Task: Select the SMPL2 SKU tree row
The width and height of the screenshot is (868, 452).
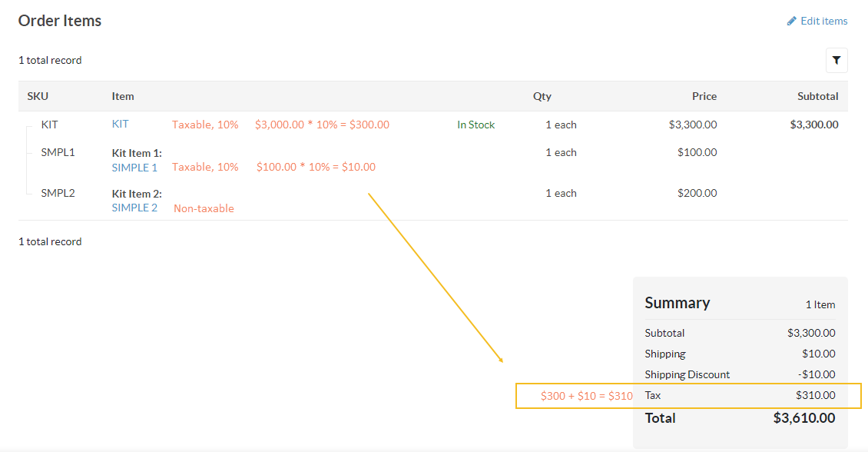Action: click(58, 193)
